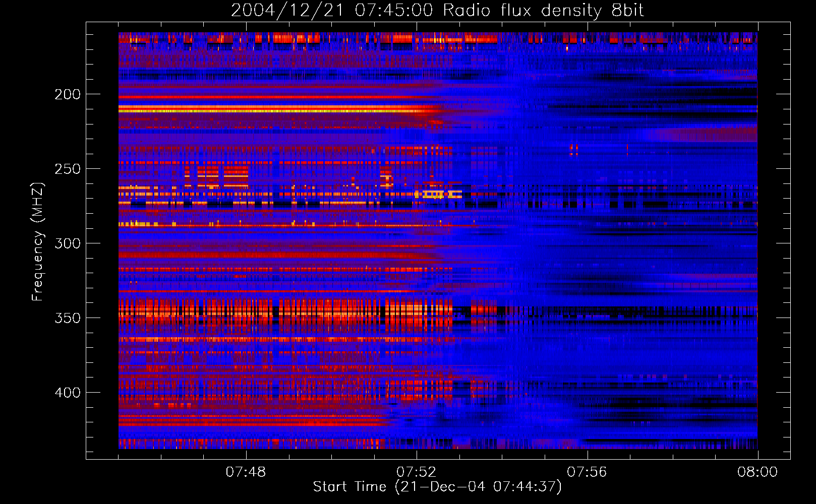This screenshot has width=816, height=504.
Task: Click the '400' frequency tick label
Action: (x=68, y=393)
